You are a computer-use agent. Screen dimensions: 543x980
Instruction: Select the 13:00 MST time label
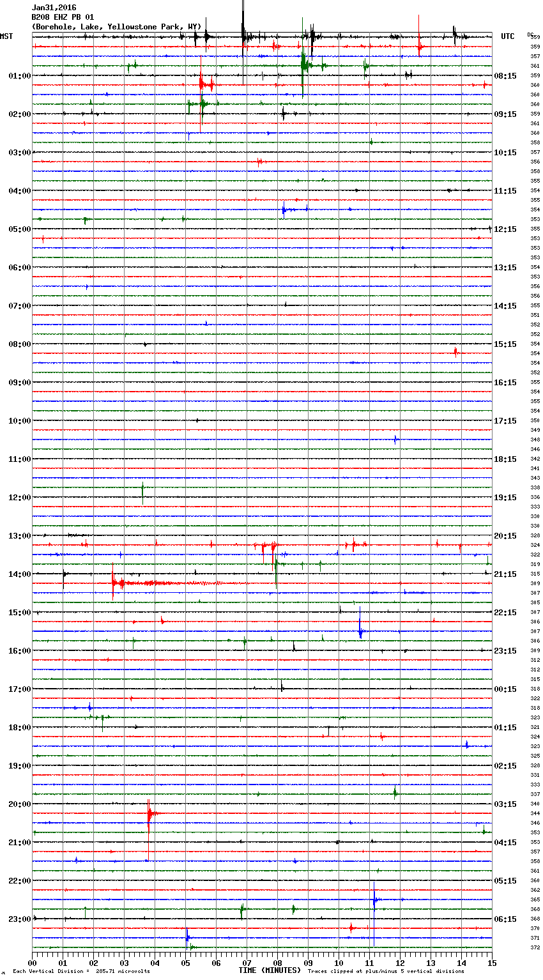[20, 536]
